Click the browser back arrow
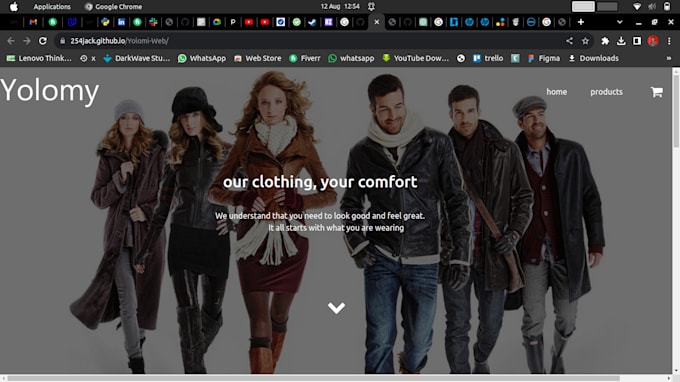The height and width of the screenshot is (382, 680). tap(11, 41)
